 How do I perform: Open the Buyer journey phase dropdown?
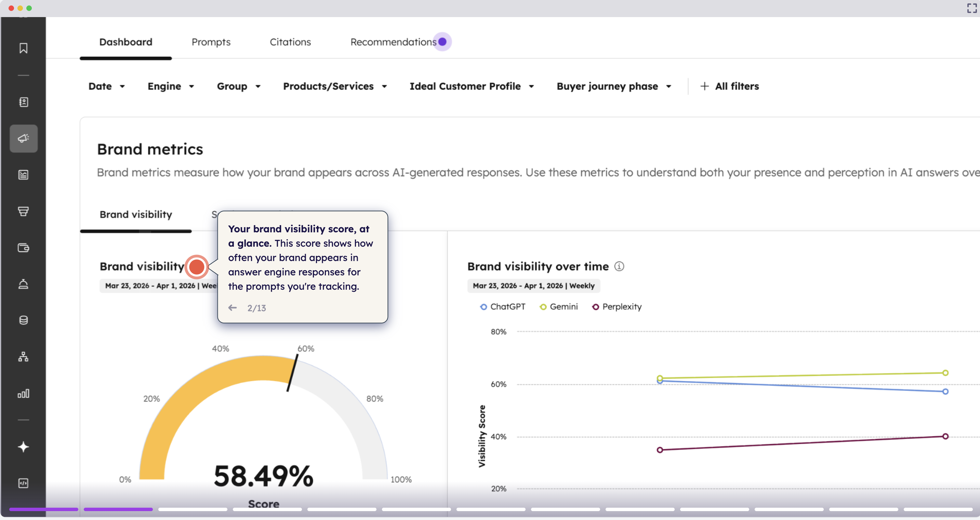point(614,86)
